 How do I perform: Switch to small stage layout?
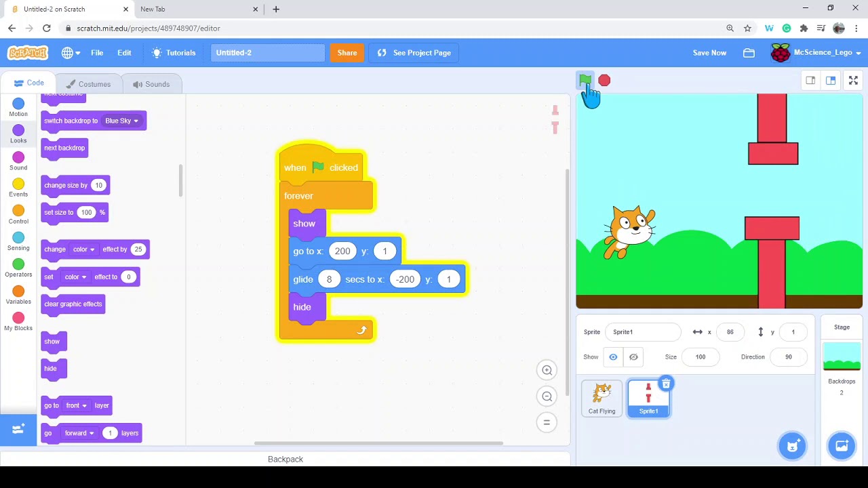(810, 81)
